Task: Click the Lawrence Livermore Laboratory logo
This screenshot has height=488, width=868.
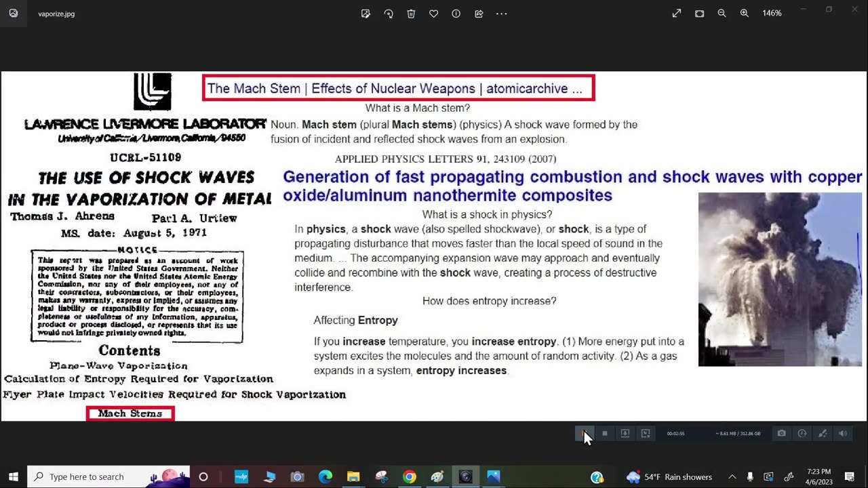Action: tap(153, 91)
